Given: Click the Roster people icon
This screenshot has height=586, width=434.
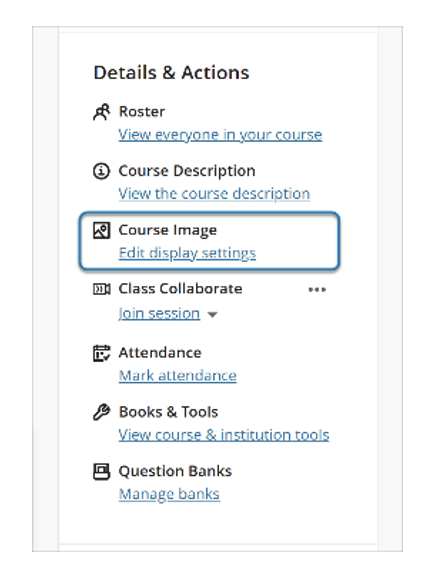Looking at the screenshot, I should [x=101, y=112].
